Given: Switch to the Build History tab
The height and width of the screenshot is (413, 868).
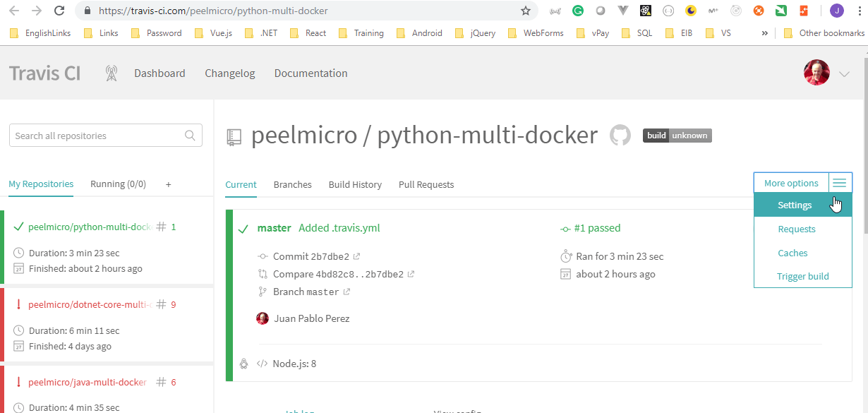Looking at the screenshot, I should tap(355, 184).
